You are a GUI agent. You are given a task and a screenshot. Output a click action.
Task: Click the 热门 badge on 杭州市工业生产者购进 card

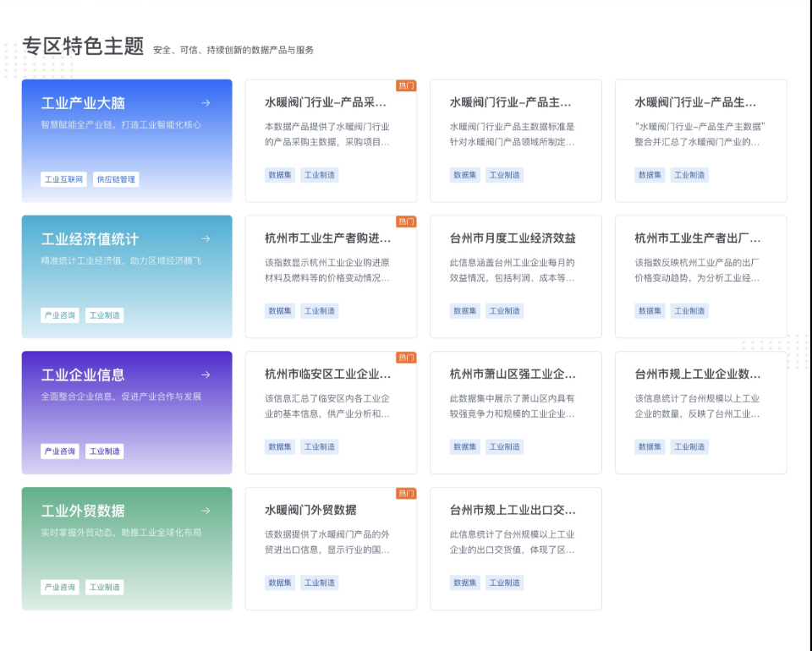coord(404,222)
